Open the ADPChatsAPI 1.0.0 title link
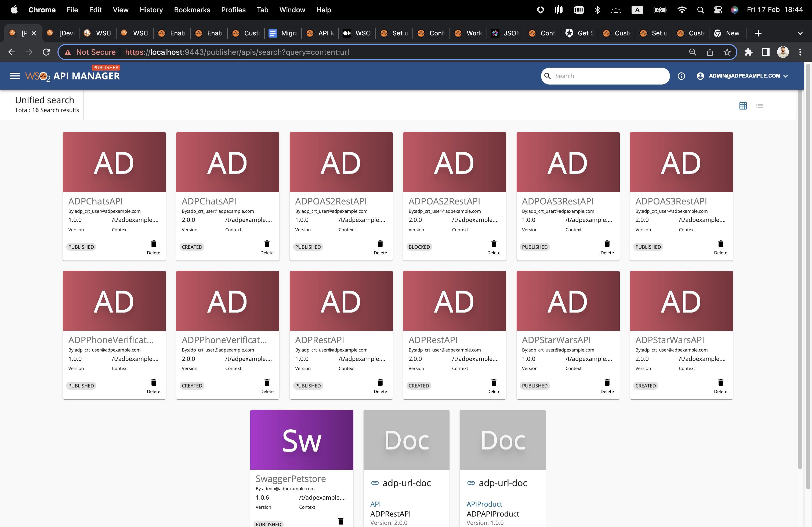Screen dimensions: 812x527 (x=95, y=201)
